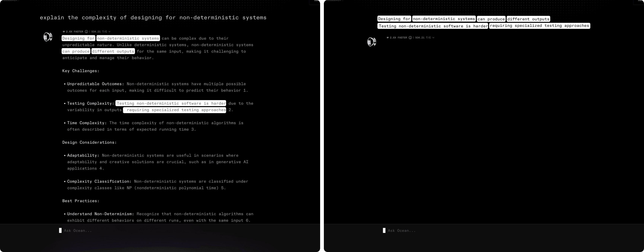
Task: Select 'Testing non-deterministic software is harder' in left response
Action: [171, 103]
